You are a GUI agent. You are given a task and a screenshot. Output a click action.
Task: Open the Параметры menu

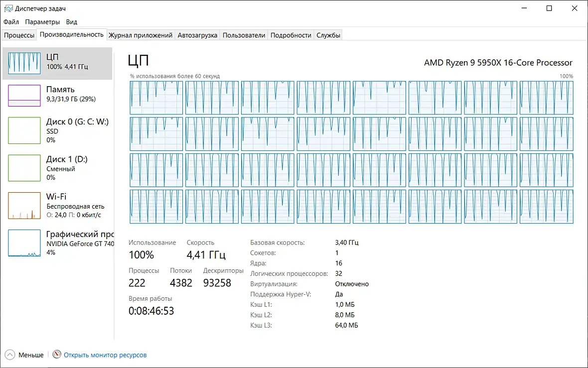click(x=42, y=22)
